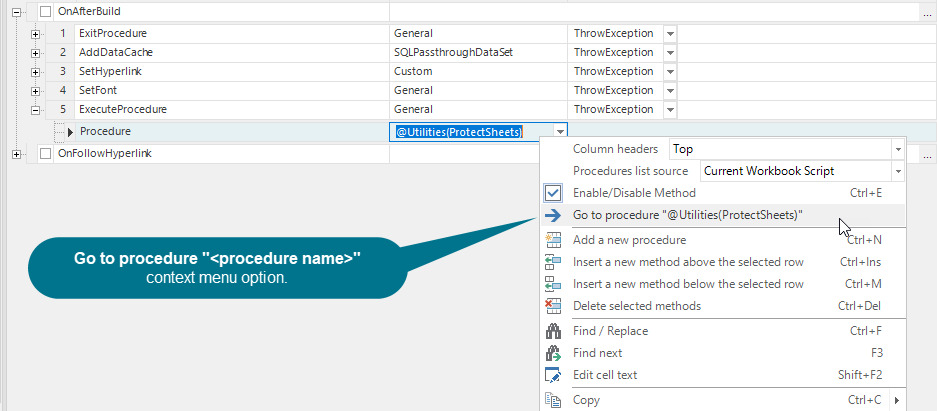The height and width of the screenshot is (411, 937).
Task: Click the Copy documents icon
Action: coord(553,400)
